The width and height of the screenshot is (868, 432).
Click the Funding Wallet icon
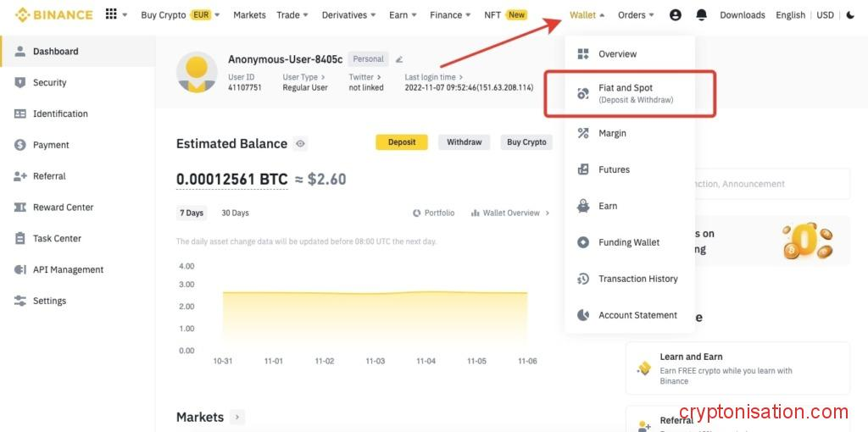(x=583, y=242)
